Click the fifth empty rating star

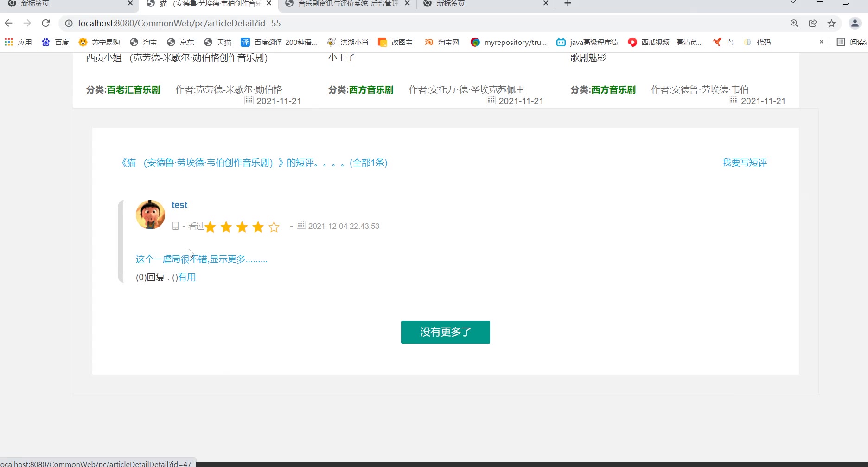tap(274, 227)
